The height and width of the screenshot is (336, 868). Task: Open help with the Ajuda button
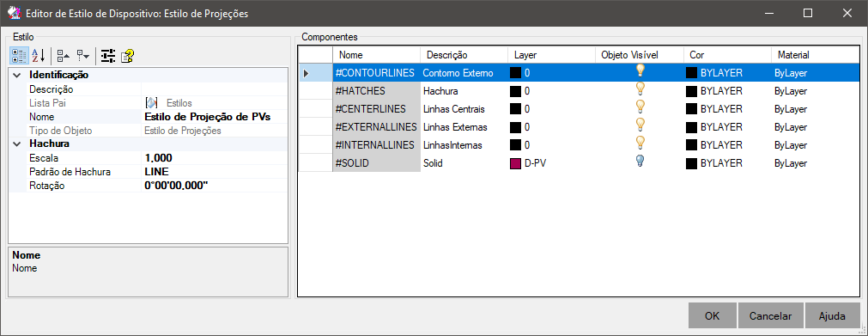point(832,316)
